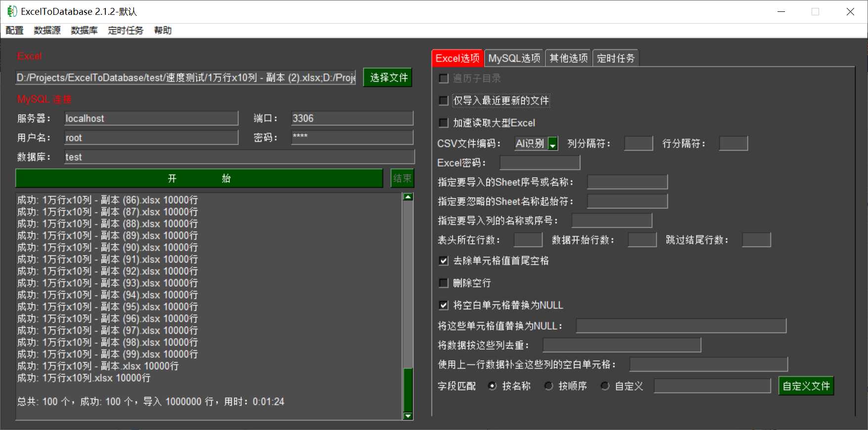Click the 开始 start button
The height and width of the screenshot is (430, 868).
199,178
